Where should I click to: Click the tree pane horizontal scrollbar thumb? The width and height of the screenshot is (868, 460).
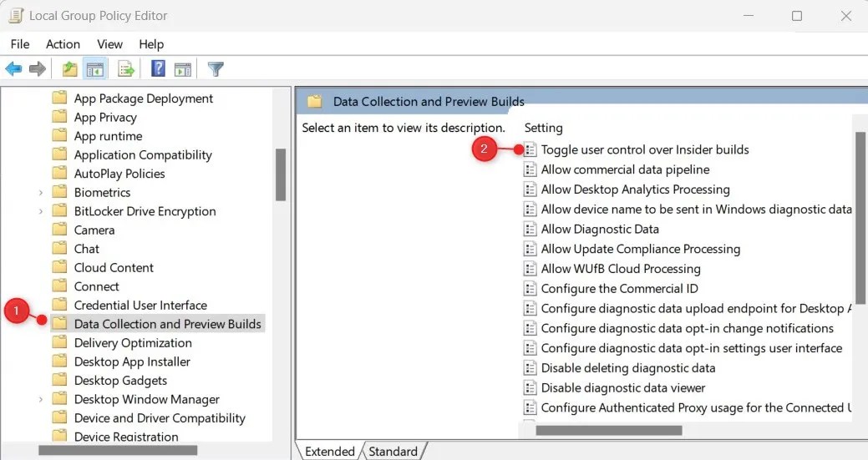pos(118,451)
